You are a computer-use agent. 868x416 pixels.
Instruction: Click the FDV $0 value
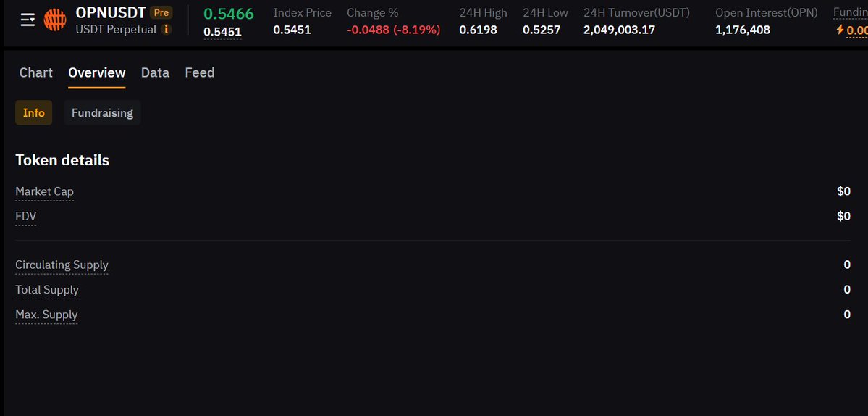(843, 216)
